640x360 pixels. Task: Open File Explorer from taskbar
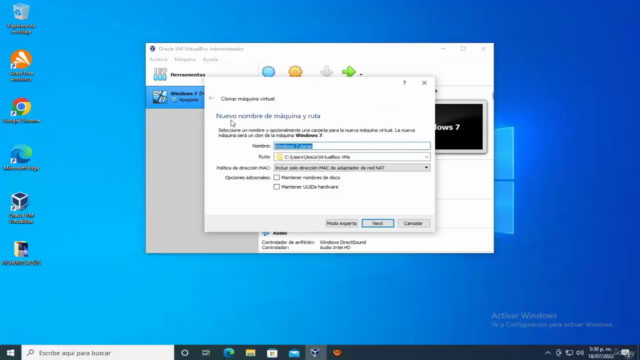250,353
